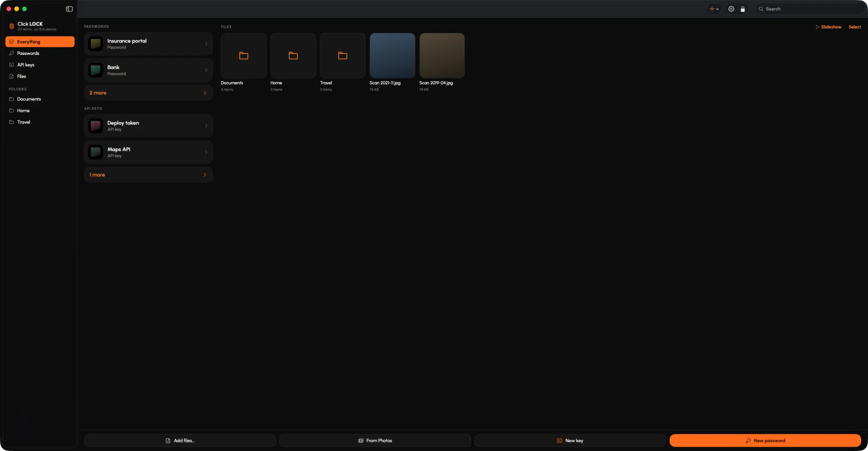
Task: Open the settings gear icon
Action: click(731, 9)
